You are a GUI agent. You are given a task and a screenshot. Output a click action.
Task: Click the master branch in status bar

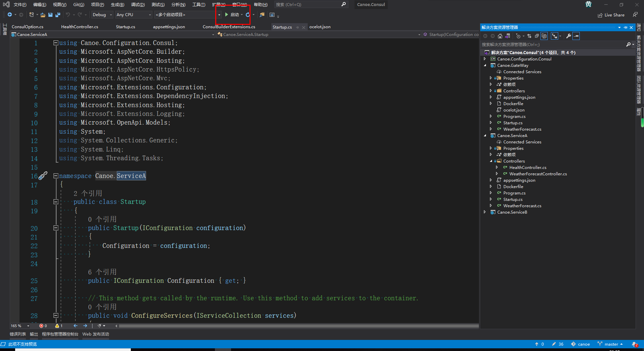point(610,344)
